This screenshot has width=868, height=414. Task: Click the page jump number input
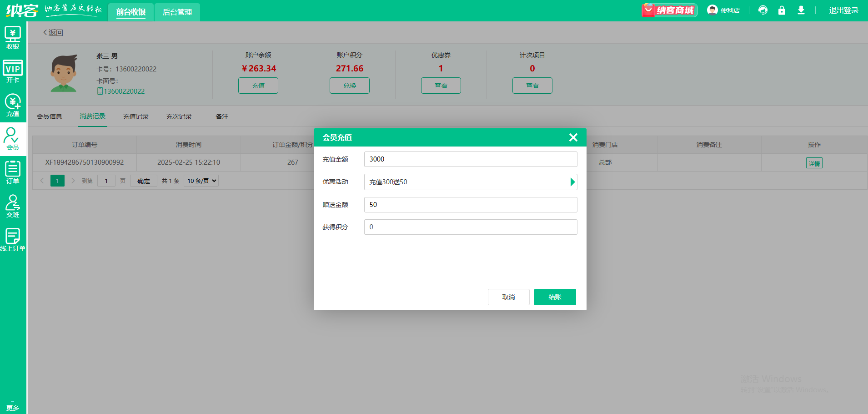coord(106,181)
